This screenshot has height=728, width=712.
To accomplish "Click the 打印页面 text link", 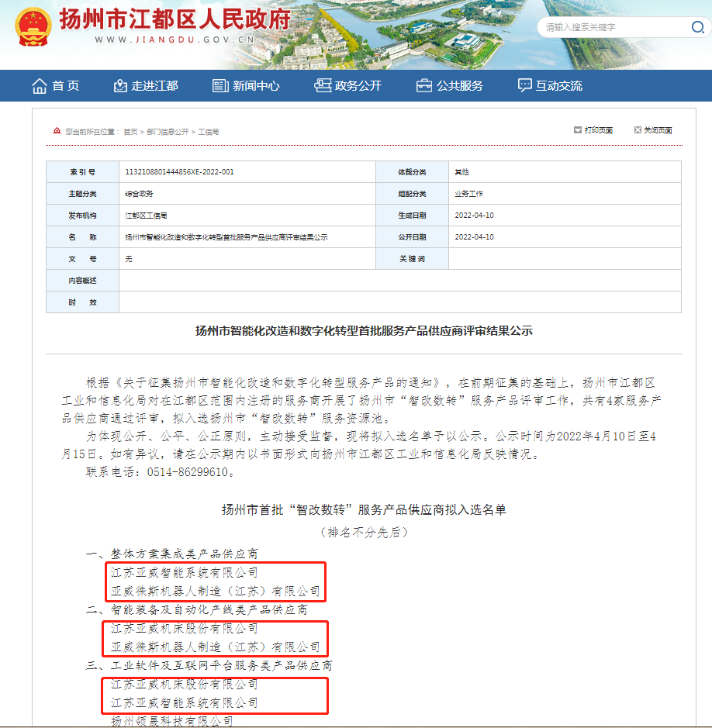I will click(599, 130).
